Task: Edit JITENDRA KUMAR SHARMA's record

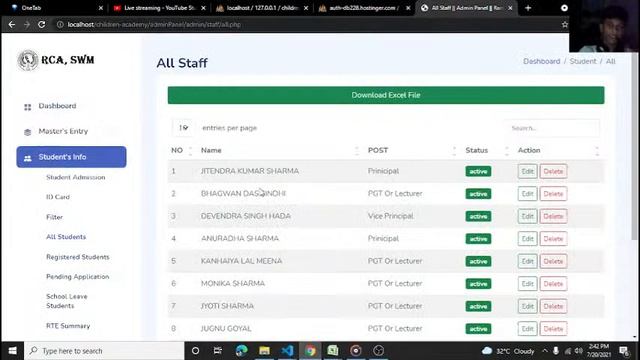Action: point(527,171)
